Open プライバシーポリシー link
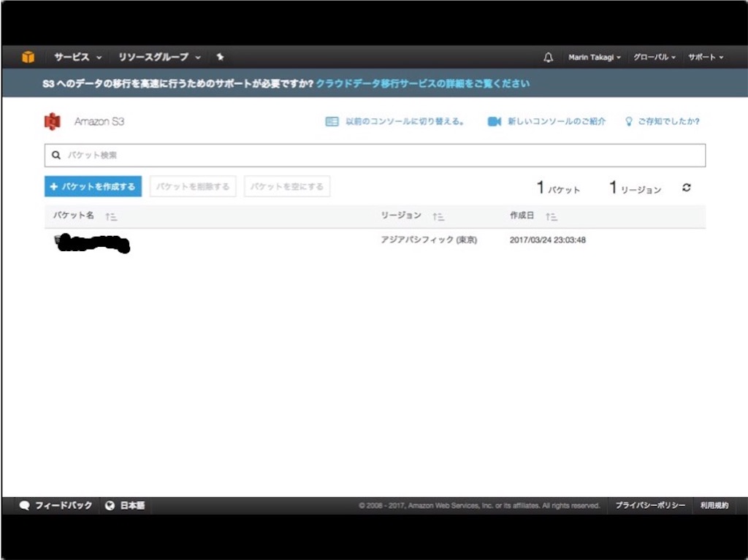This screenshot has width=748, height=560. (650, 506)
